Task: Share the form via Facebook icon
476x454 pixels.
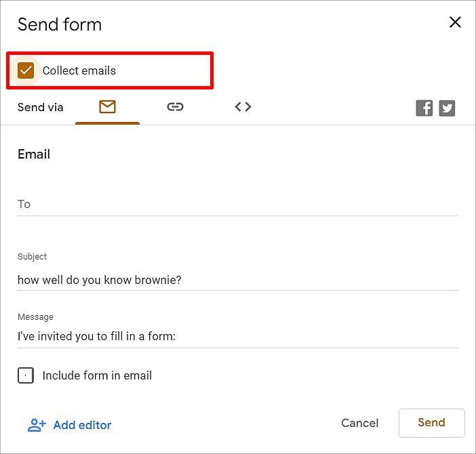Action: click(424, 108)
